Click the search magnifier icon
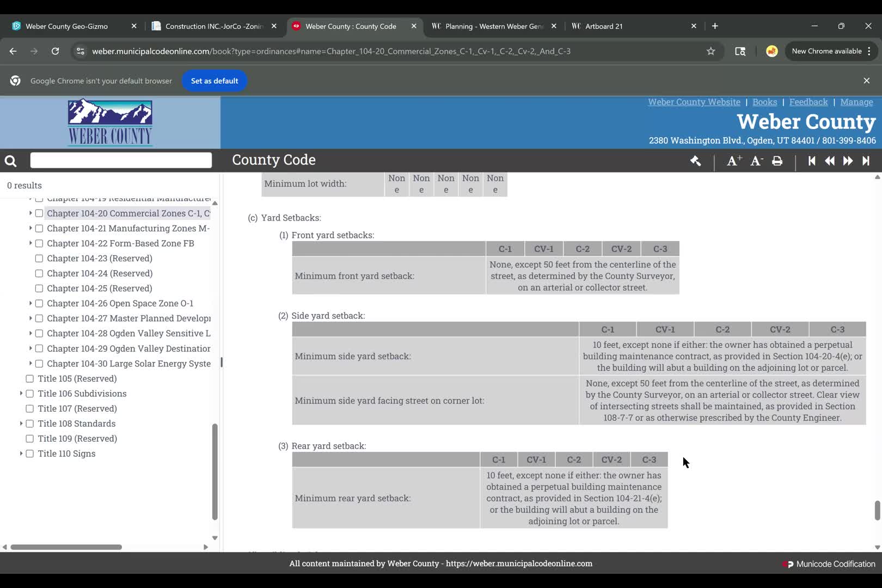 (10, 161)
